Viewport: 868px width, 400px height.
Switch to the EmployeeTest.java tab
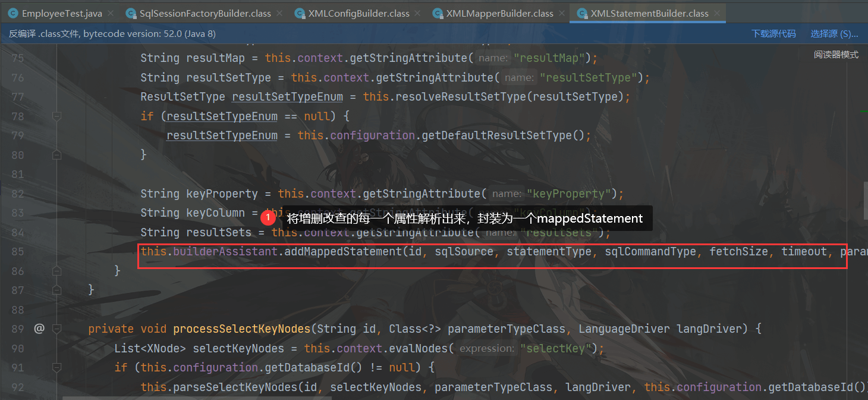[x=61, y=13]
